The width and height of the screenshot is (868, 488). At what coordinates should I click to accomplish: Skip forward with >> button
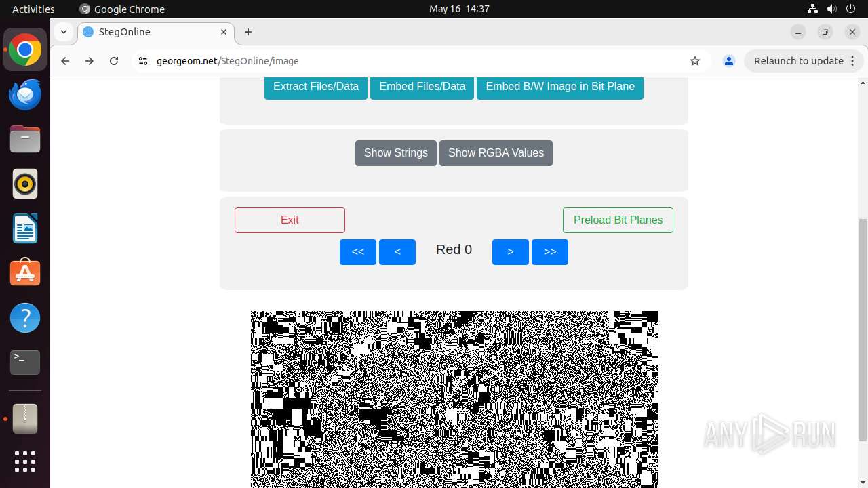point(550,252)
